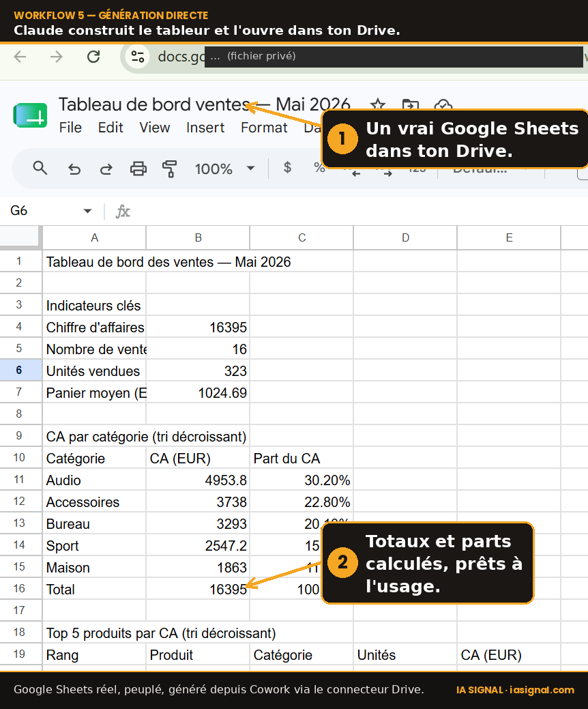The width and height of the screenshot is (588, 709).
Task: Select the 'Chiffre d'affaires' cell
Action: [94, 328]
